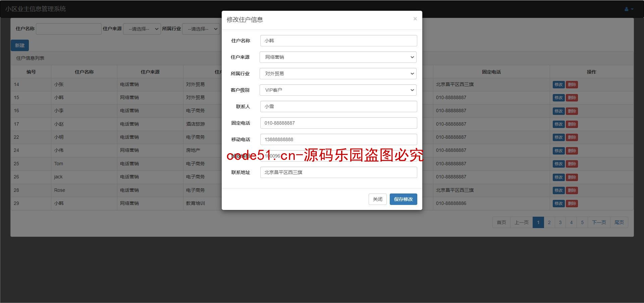Click the 住户名称 field containing 小韩

pos(338,41)
